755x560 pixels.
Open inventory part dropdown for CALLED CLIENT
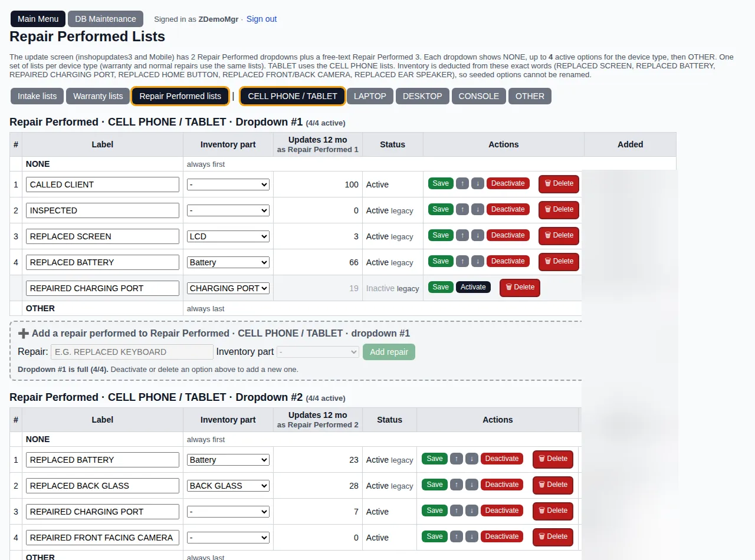click(228, 185)
